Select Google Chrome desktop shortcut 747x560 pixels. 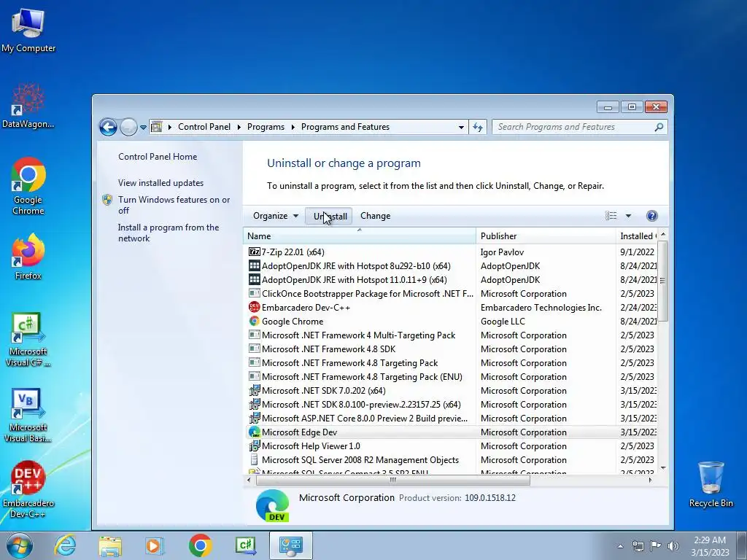coord(28,186)
